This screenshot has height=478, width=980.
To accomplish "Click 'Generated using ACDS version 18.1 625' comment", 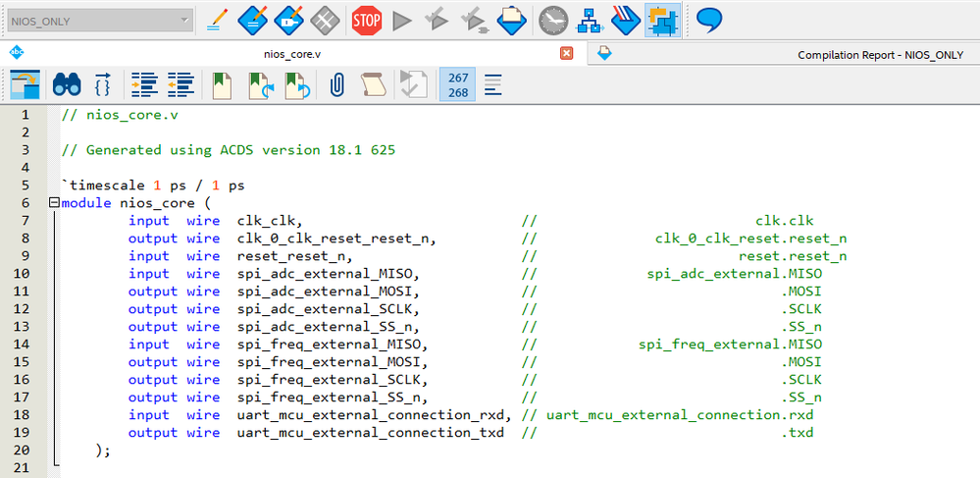I will tap(240, 150).
